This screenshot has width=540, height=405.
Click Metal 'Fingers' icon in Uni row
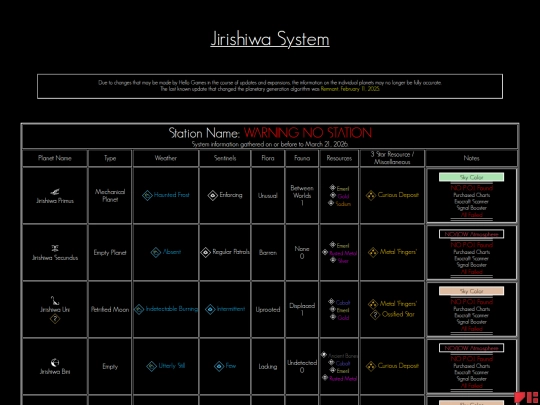tap(373, 304)
